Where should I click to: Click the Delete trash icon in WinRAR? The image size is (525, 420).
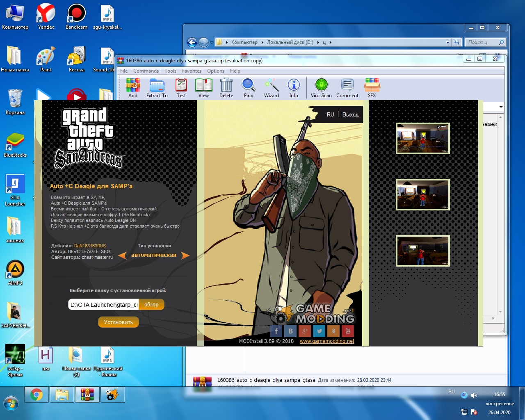pos(226,88)
